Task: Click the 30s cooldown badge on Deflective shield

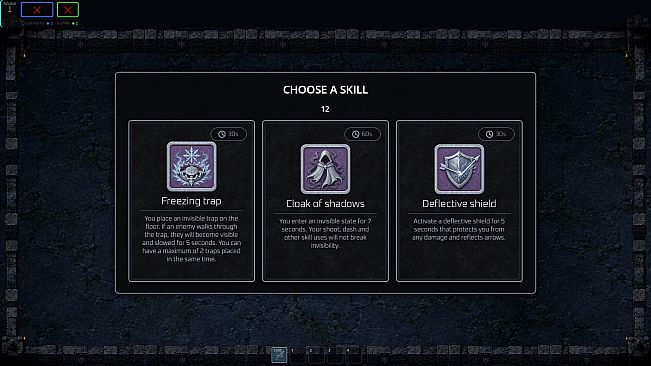Action: click(496, 134)
